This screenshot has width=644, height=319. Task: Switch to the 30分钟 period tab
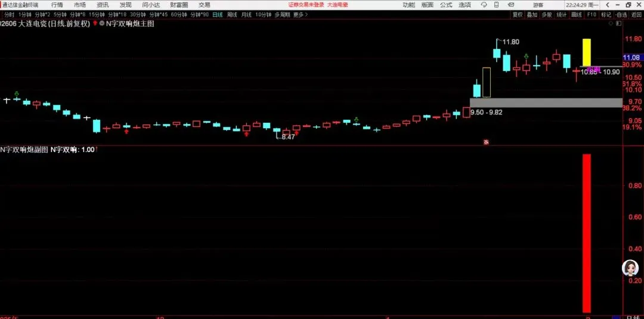(138, 14)
